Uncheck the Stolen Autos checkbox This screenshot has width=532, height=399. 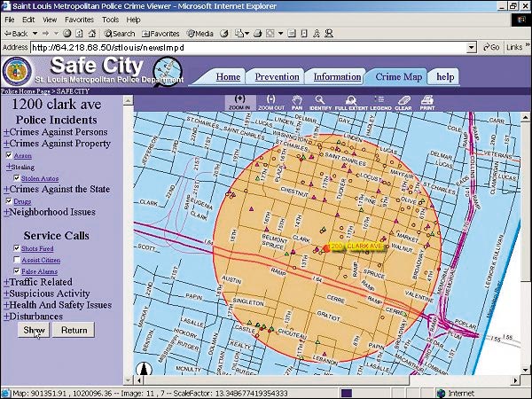17,178
